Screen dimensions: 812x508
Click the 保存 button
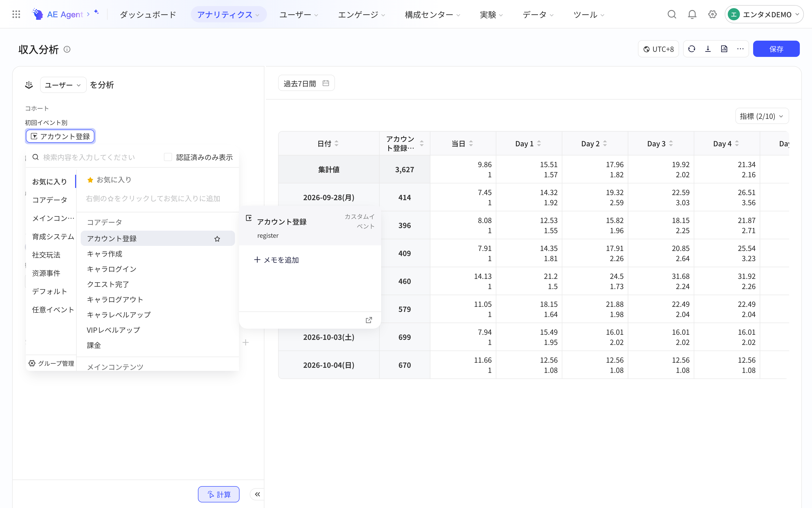pos(776,49)
